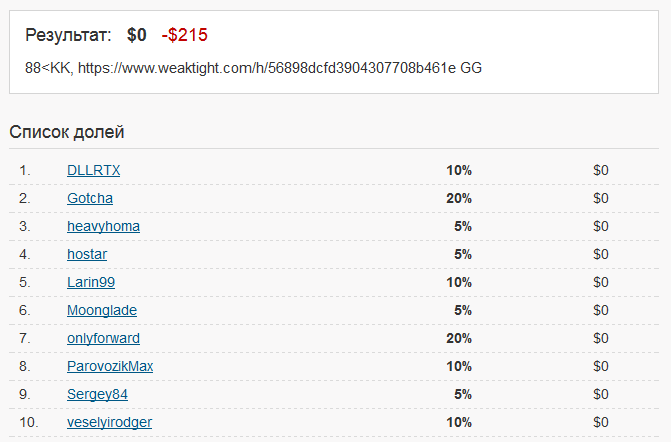Click the $0 payout in onlyforward's row
The image size is (671, 442).
pyautogui.click(x=600, y=338)
